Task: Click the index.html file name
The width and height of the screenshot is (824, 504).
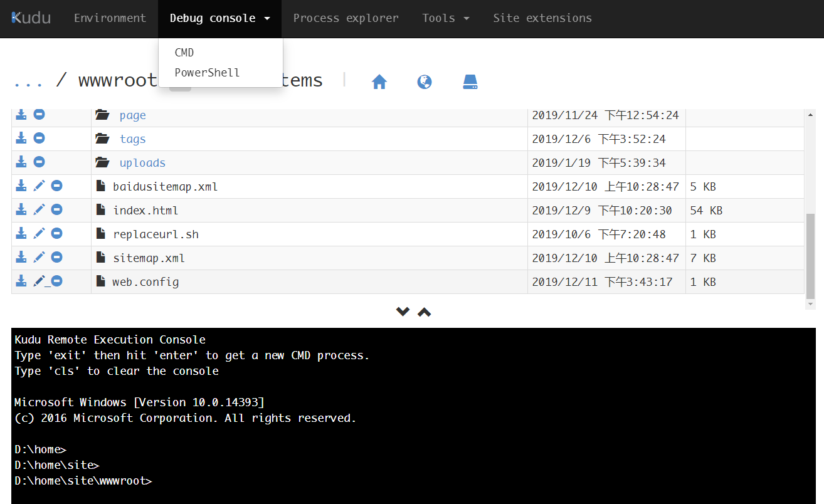Action: coord(145,211)
